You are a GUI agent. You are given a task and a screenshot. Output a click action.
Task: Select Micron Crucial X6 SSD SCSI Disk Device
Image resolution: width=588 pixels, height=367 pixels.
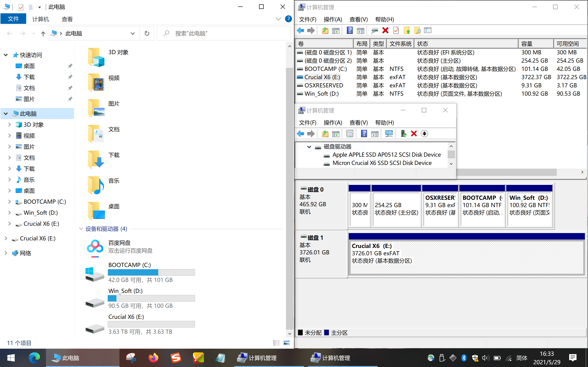(x=382, y=163)
